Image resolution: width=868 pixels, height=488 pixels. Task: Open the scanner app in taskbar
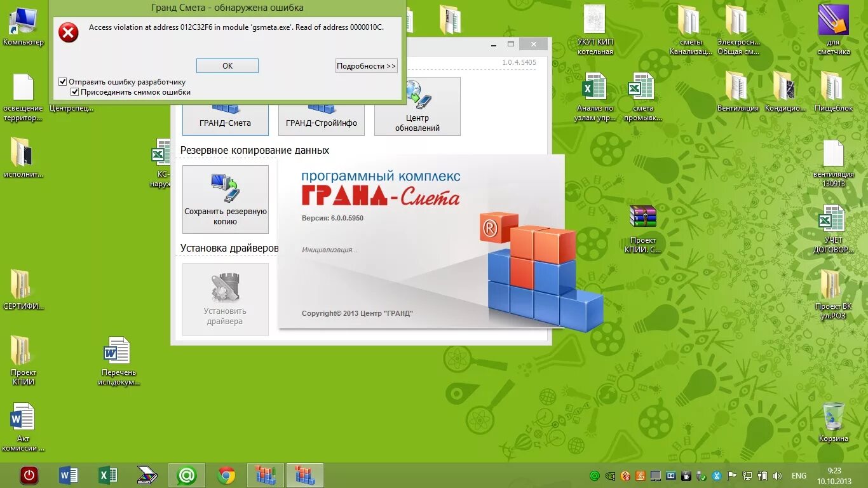147,475
